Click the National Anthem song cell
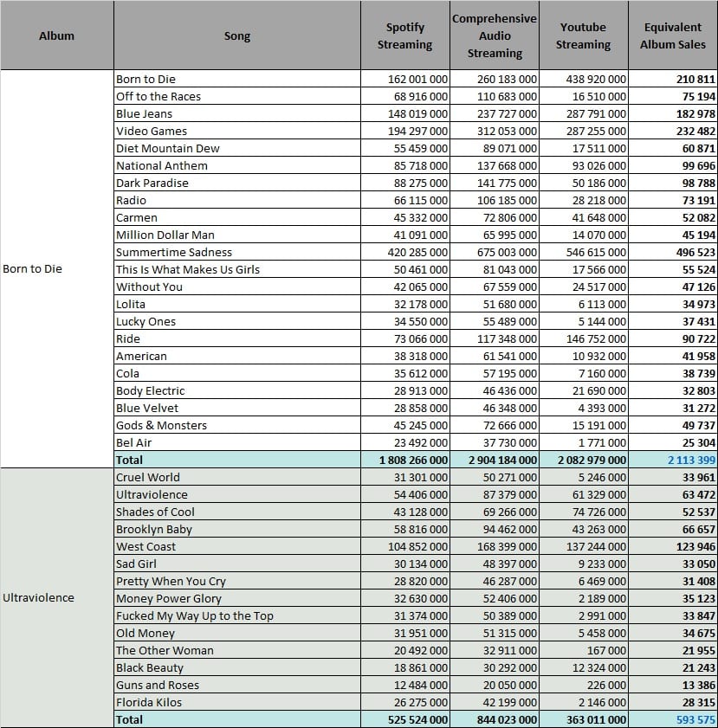The width and height of the screenshot is (718, 728). pyautogui.click(x=236, y=165)
